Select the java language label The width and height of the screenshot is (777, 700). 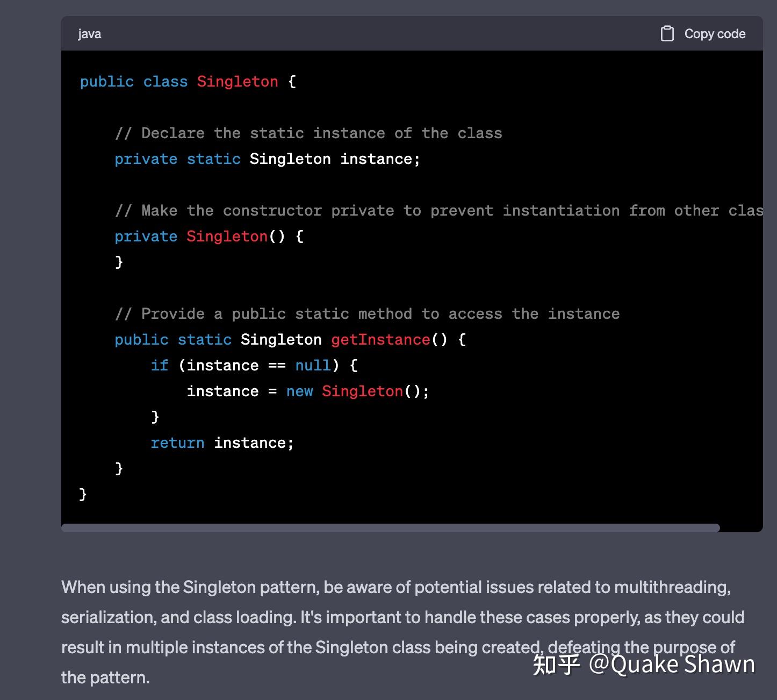coord(89,33)
